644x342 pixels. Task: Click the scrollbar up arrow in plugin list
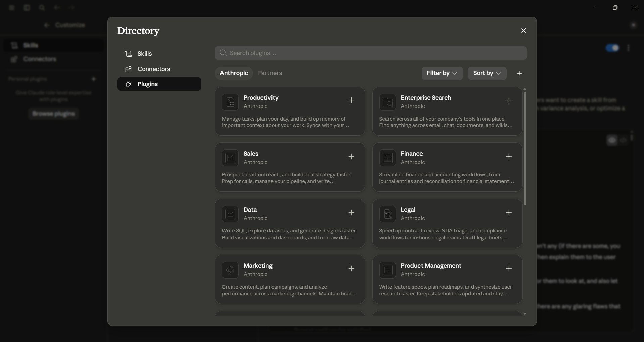click(525, 89)
